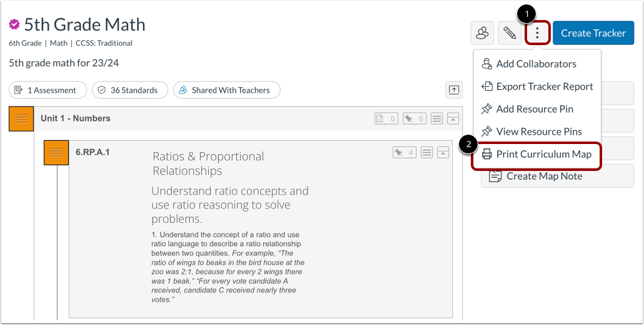This screenshot has width=644, height=325.
Task: Choose Export Tracker Report from menu
Action: point(537,86)
